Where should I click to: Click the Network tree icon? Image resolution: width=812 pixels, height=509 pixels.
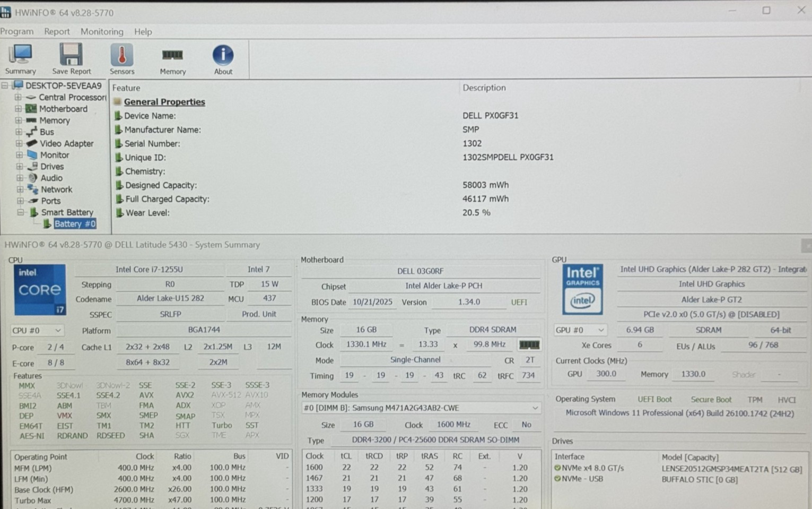(33, 189)
